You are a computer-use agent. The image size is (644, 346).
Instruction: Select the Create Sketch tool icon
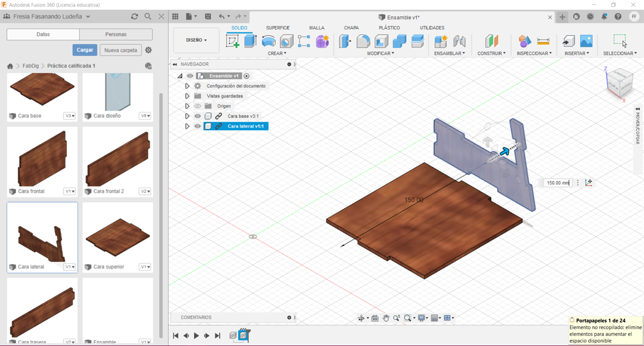(232, 41)
